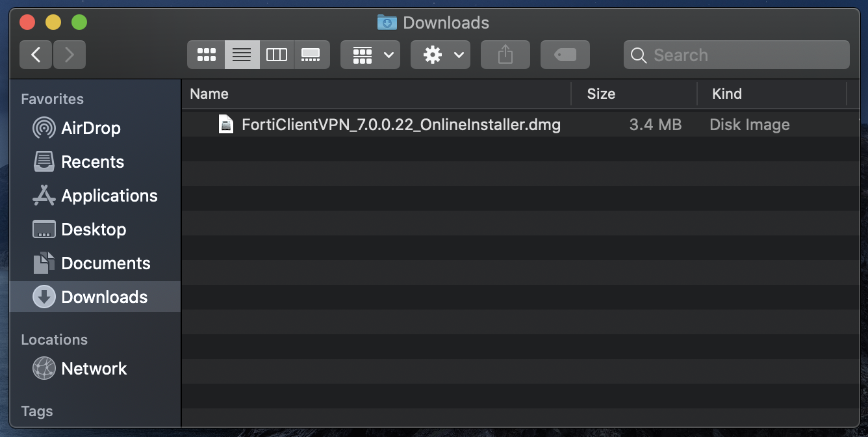Image resolution: width=868 pixels, height=437 pixels.
Task: Select Downloads in the sidebar
Action: pyautogui.click(x=95, y=297)
